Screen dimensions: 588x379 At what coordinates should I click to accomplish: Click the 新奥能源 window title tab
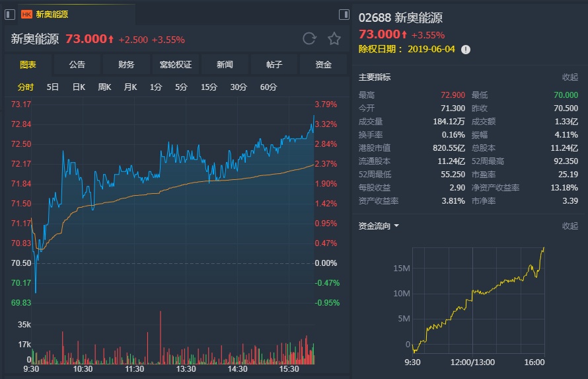[x=52, y=14]
